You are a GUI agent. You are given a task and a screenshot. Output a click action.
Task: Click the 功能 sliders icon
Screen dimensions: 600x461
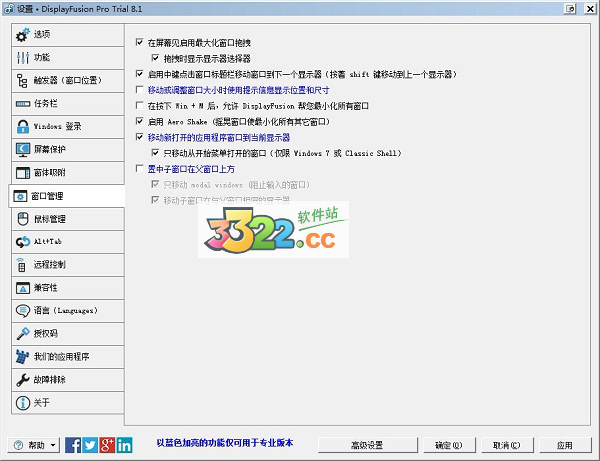pos(23,58)
